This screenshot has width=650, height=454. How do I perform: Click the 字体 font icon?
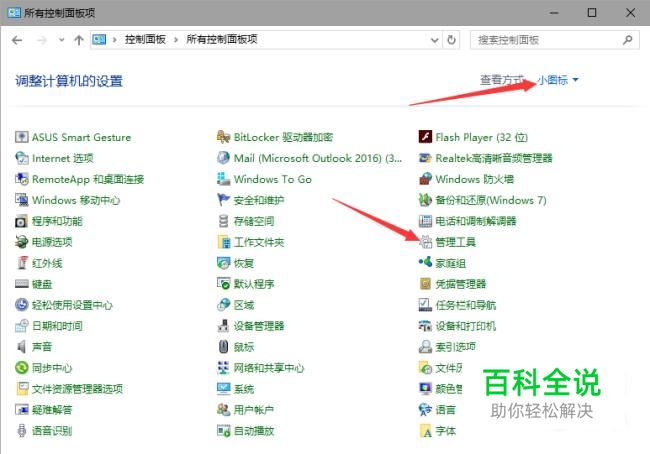coord(425,431)
